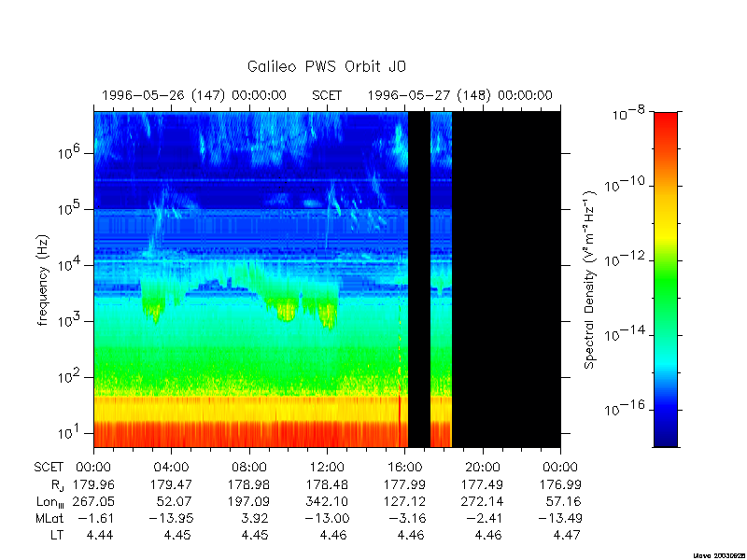Click the spectral density color bar
The height and width of the screenshot is (560, 747).
666,279
